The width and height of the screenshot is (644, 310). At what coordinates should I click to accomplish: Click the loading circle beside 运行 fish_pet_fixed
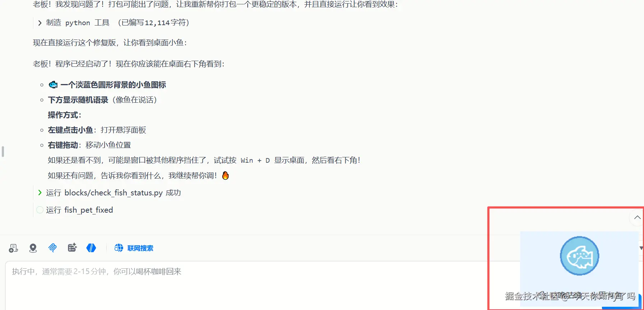coord(40,210)
